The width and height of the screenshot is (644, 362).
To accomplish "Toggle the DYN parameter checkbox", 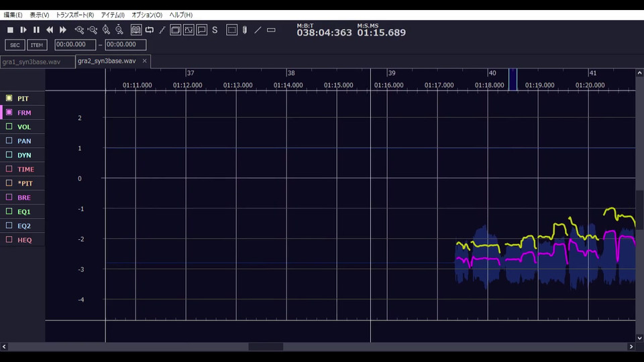I will point(9,155).
